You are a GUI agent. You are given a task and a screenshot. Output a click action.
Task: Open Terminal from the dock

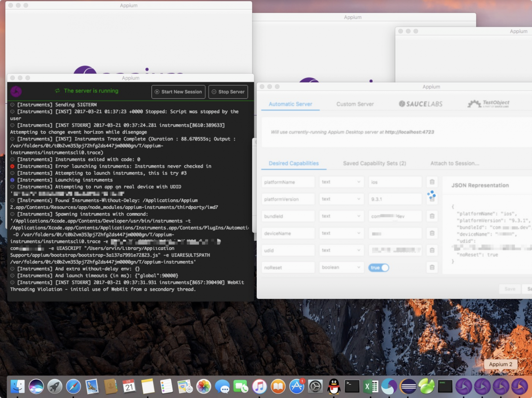coord(352,386)
